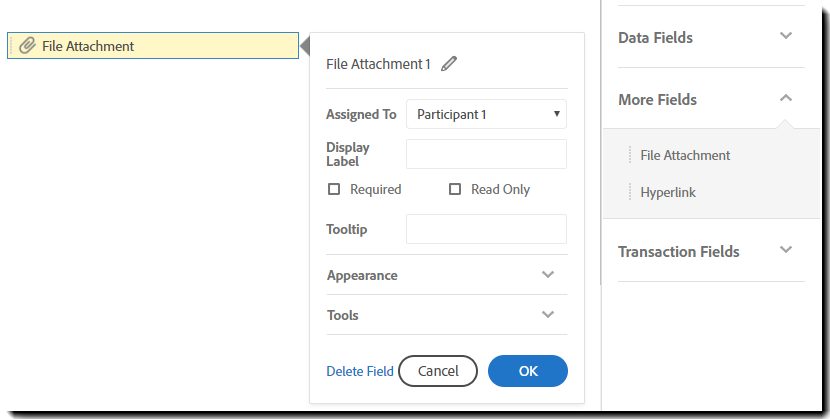This screenshot has height=419, width=830.
Task: Click the paperclip icon on the form field
Action: (28, 46)
